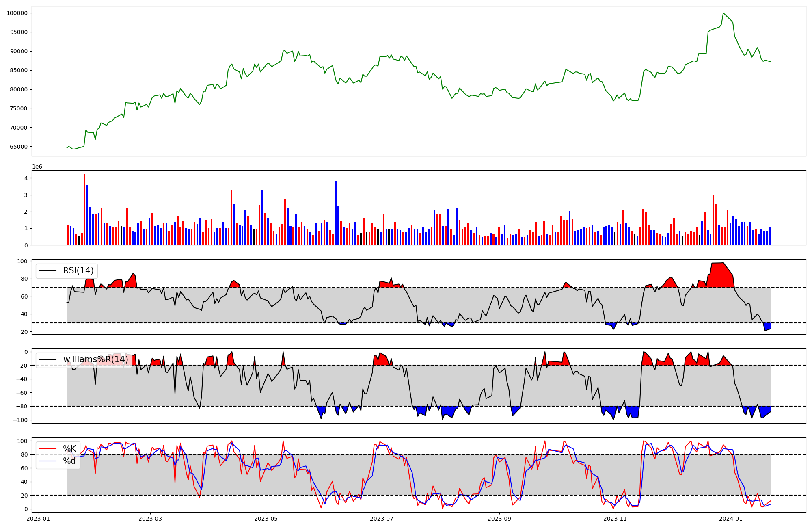This screenshot has width=812, height=528.
Task: Click the 2023-03 x-axis tick label
Action: click(150, 519)
